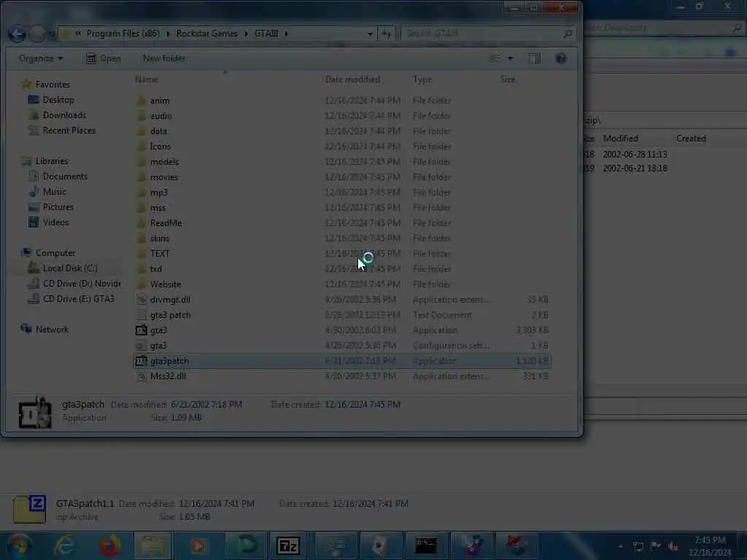747x560 pixels.
Task: Change view with the views icon
Action: click(495, 58)
